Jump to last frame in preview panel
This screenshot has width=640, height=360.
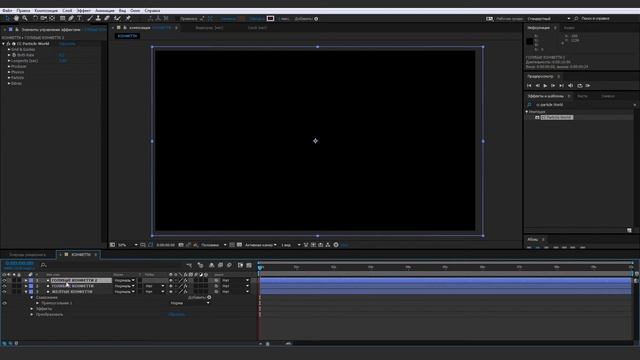coord(562,86)
